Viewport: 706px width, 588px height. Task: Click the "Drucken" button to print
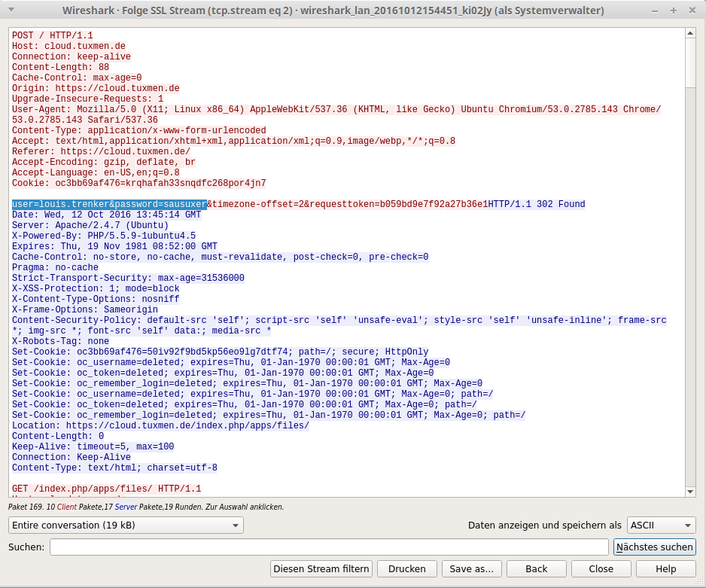406,568
